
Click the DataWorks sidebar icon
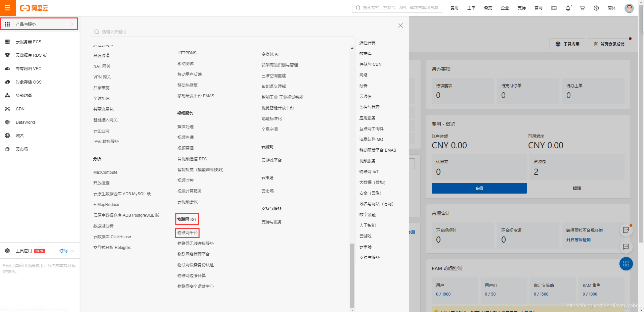tap(7, 122)
